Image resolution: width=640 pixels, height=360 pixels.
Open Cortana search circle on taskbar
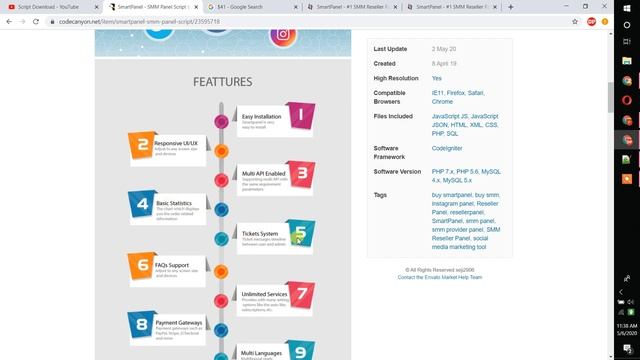[627, 25]
